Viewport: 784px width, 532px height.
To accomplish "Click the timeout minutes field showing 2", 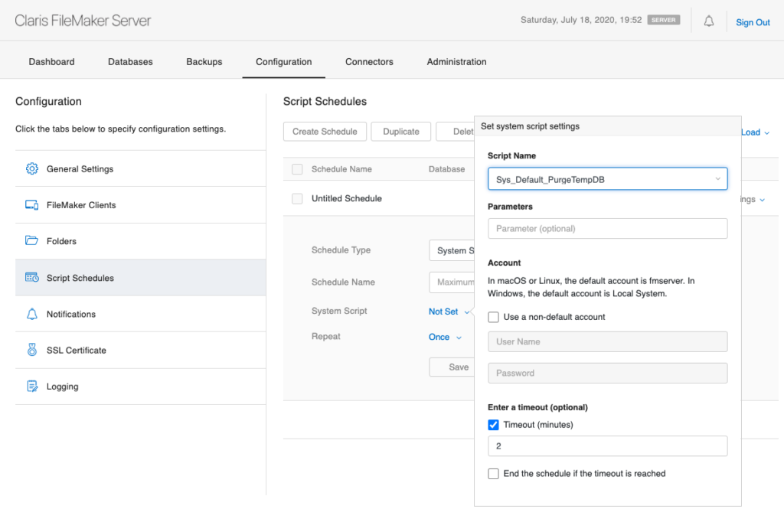I will click(x=607, y=446).
